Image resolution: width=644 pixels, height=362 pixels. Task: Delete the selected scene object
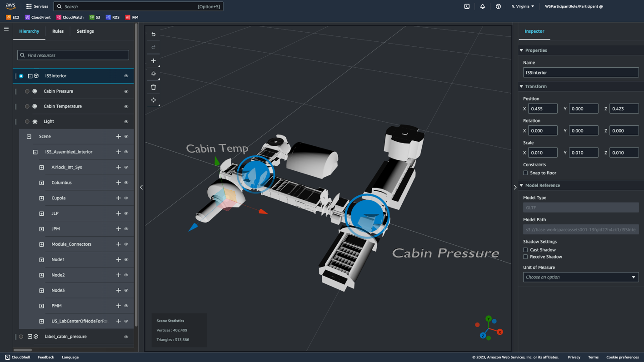coord(153,87)
